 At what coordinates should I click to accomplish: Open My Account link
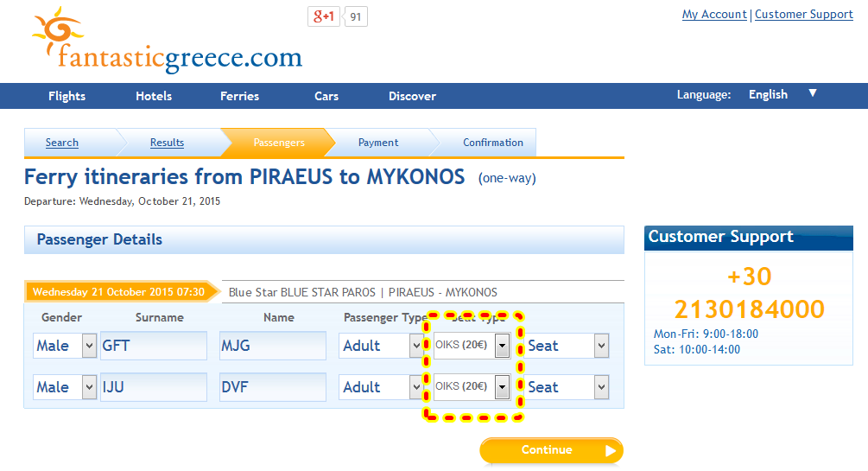[x=714, y=15]
